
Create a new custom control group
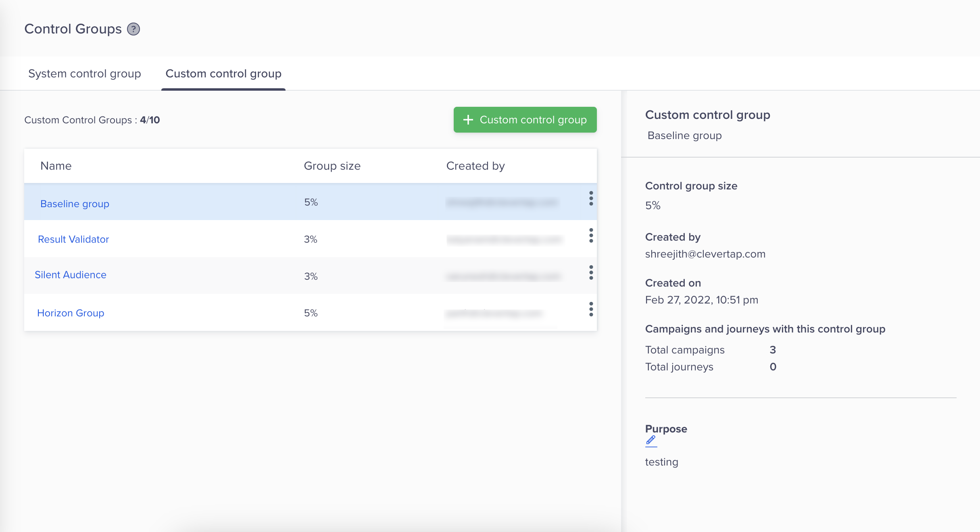coord(525,120)
